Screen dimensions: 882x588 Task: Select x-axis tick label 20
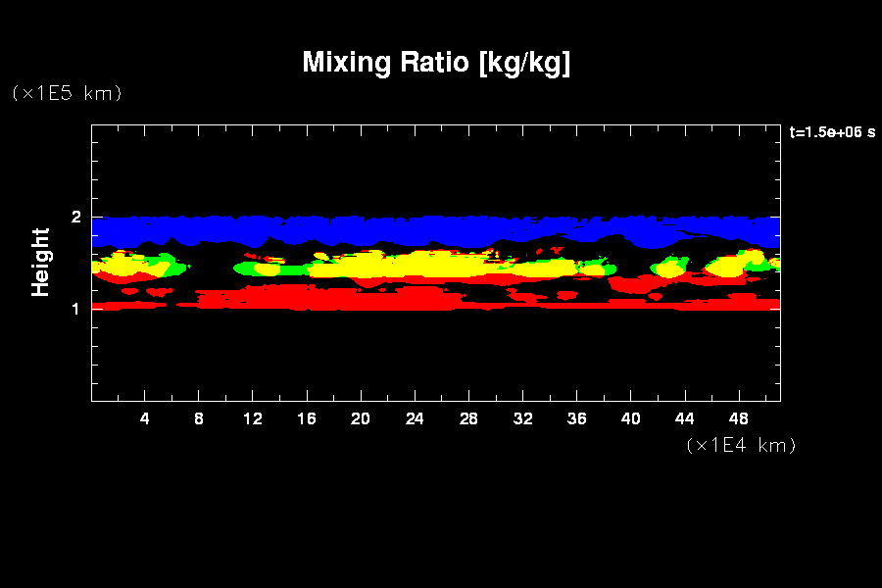tap(361, 418)
